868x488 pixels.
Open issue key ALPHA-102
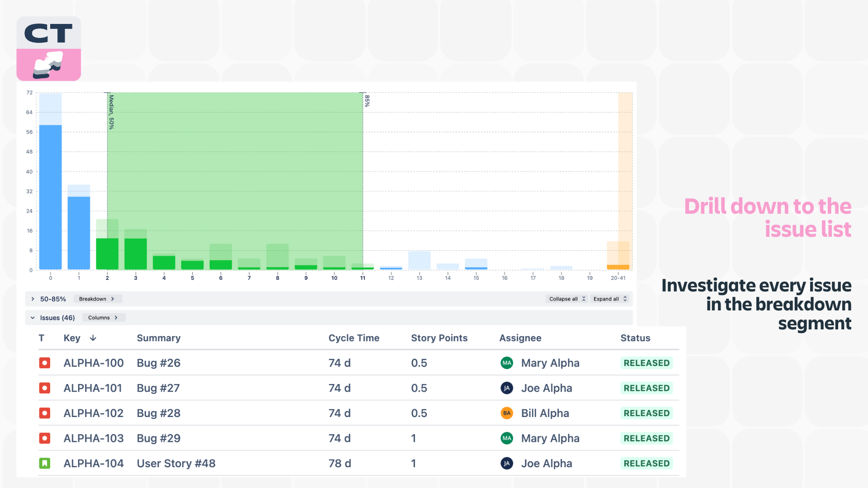[x=94, y=413]
